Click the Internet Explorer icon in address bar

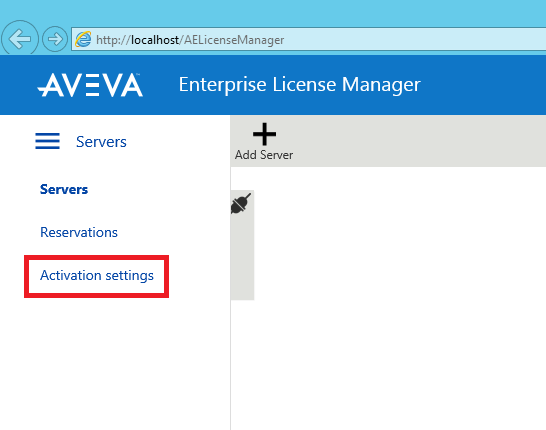tap(83, 39)
